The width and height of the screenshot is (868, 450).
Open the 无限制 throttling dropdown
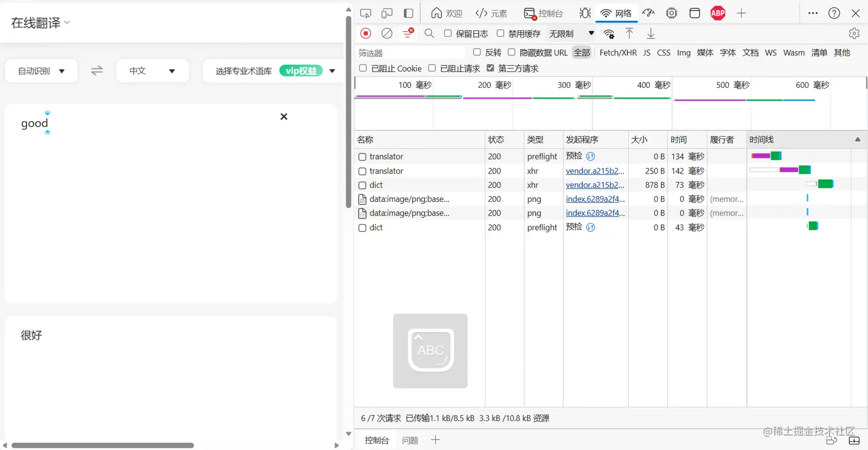572,34
